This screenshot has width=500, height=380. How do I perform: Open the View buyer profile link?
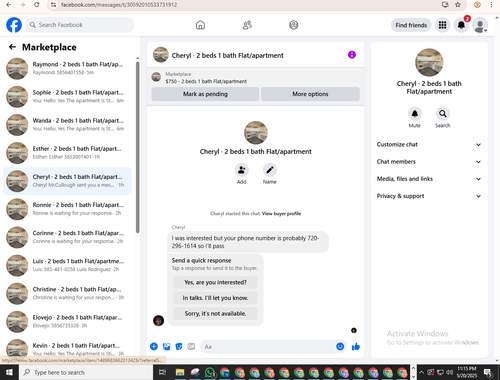click(281, 214)
